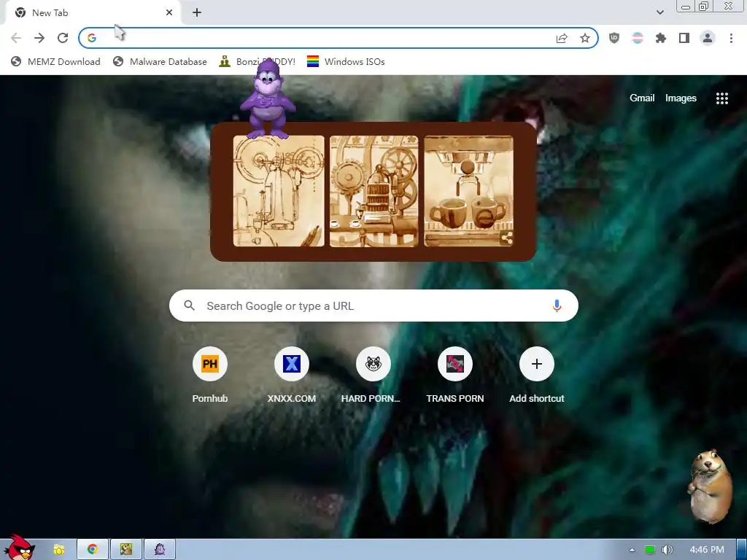The image size is (747, 560).
Task: Open a new tab with plus button
Action: 197,13
